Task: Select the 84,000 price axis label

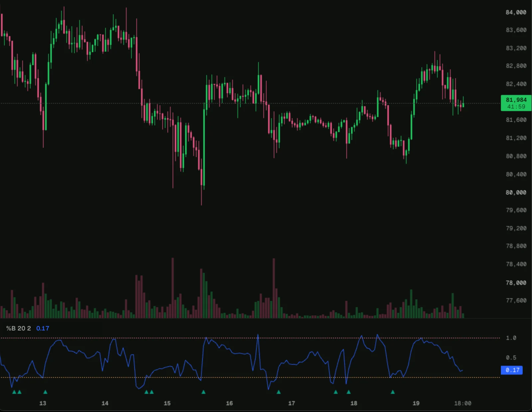Action: point(516,12)
